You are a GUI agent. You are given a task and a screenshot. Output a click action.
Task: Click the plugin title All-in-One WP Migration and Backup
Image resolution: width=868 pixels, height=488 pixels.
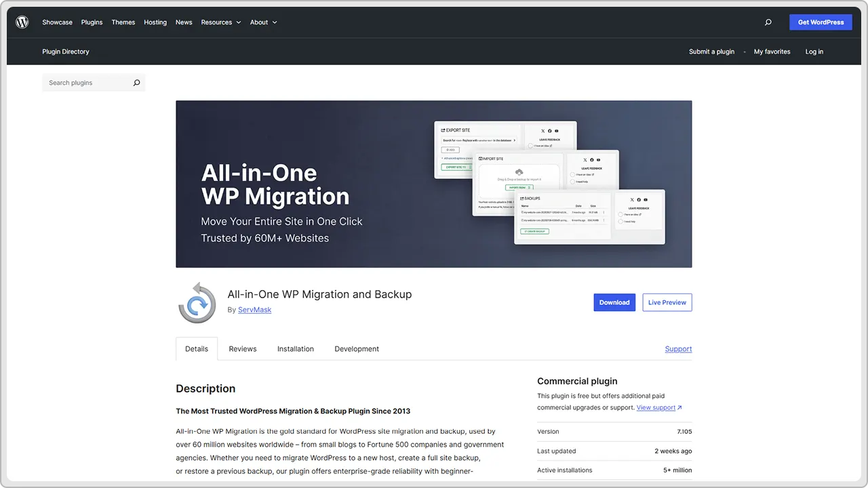tap(319, 294)
